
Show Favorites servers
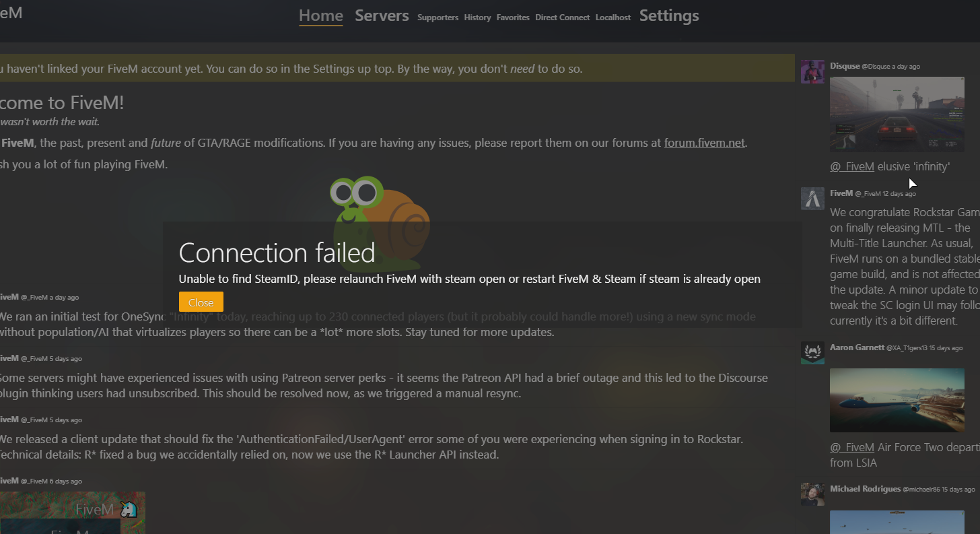513,18
